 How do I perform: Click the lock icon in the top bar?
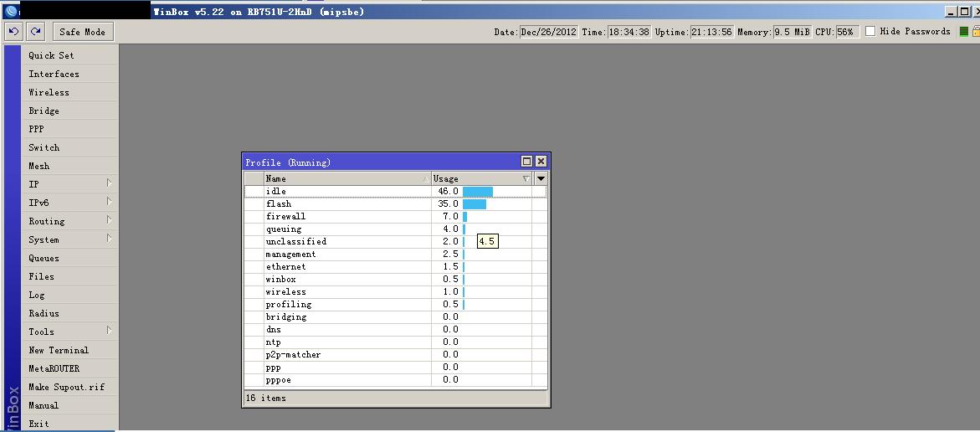[976, 31]
